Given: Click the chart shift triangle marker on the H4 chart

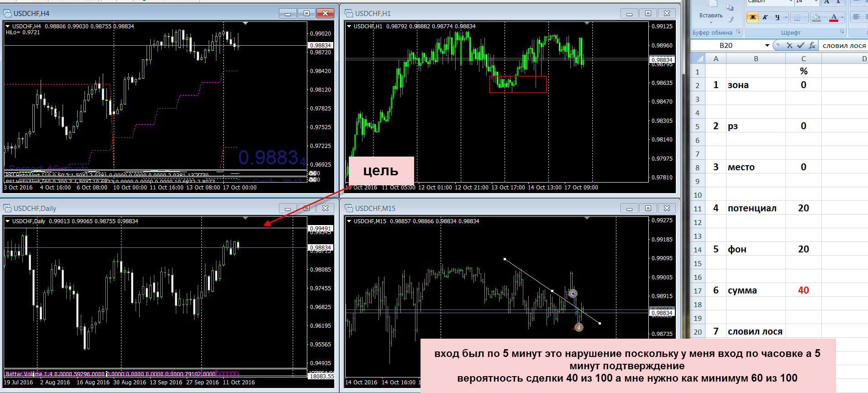Looking at the screenshot, I should click(x=246, y=23).
